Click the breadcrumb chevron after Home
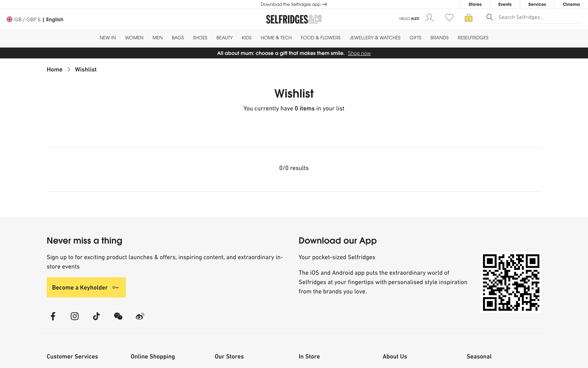588x368 pixels. [69, 69]
